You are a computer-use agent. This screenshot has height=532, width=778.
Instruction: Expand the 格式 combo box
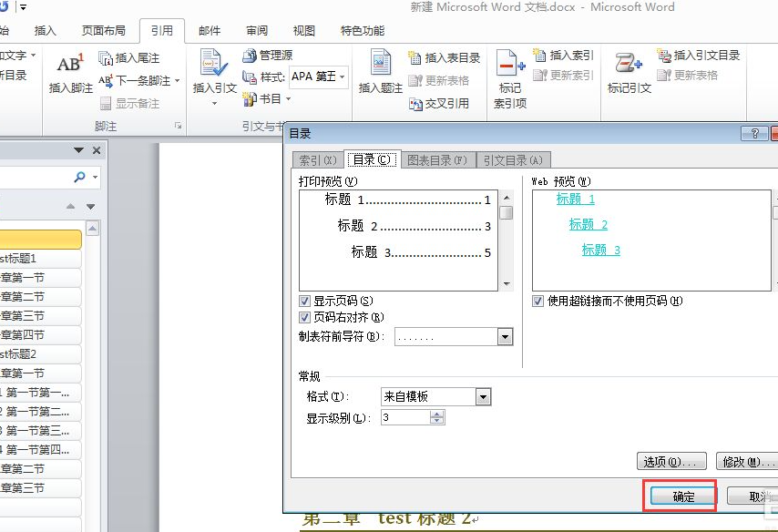483,396
